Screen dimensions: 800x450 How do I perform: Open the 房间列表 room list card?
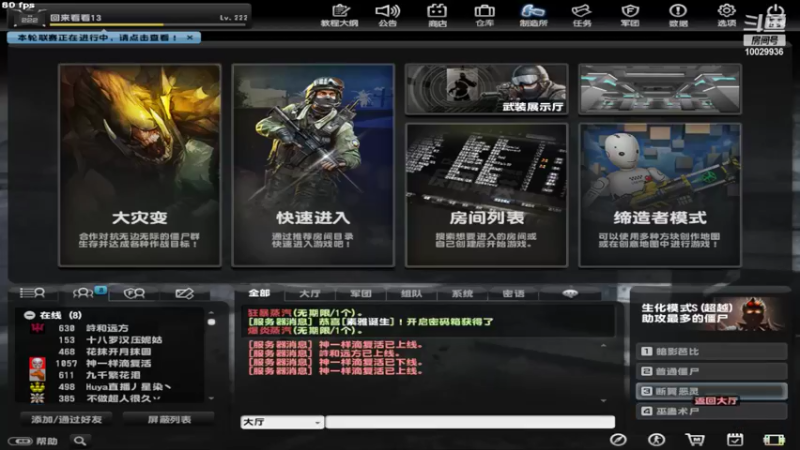[x=486, y=194]
